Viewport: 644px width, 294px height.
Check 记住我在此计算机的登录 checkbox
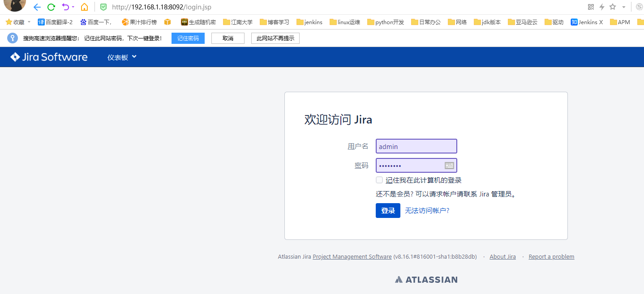tap(379, 180)
